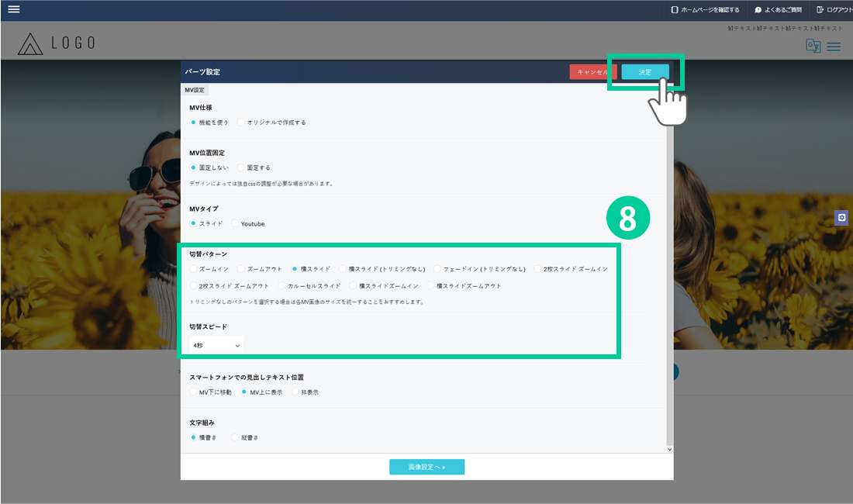Open the 切替スピード 4秒 dropdown

pyautogui.click(x=216, y=345)
